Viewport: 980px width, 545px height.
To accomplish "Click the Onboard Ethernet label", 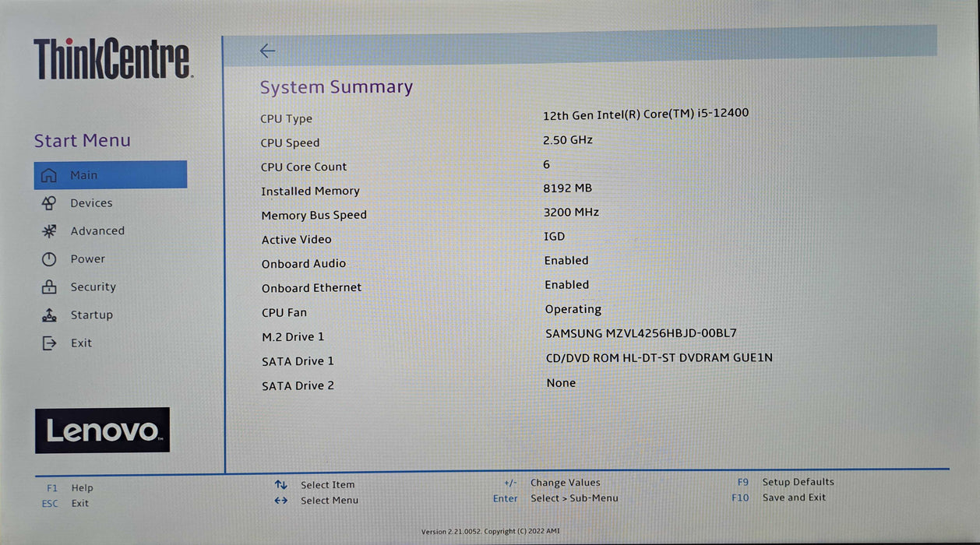I will pyautogui.click(x=312, y=288).
